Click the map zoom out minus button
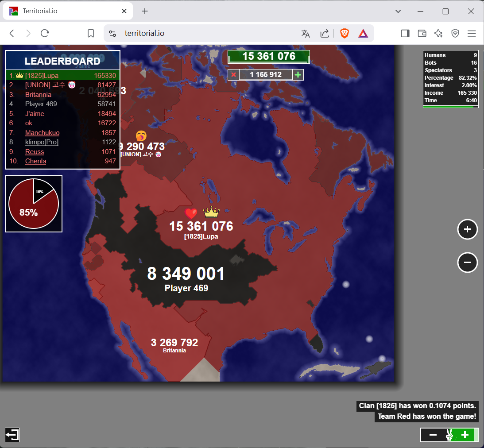The width and height of the screenshot is (484, 448). coord(467,263)
